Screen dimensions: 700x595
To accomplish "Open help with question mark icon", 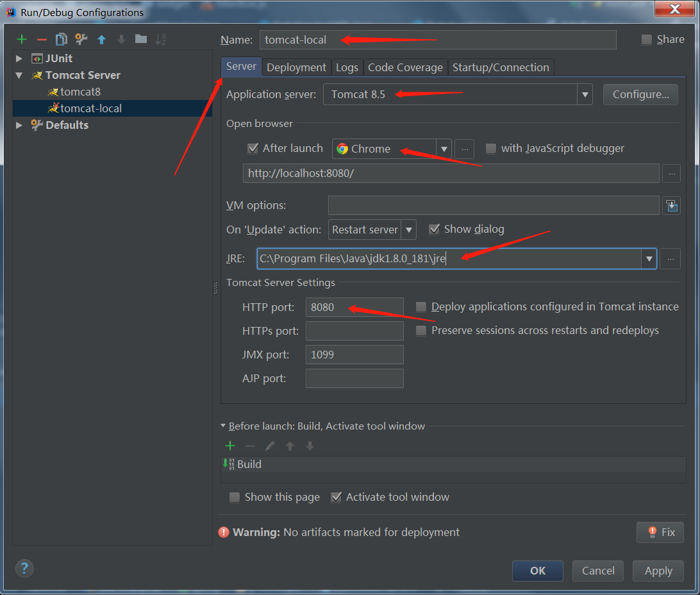I will [x=24, y=569].
